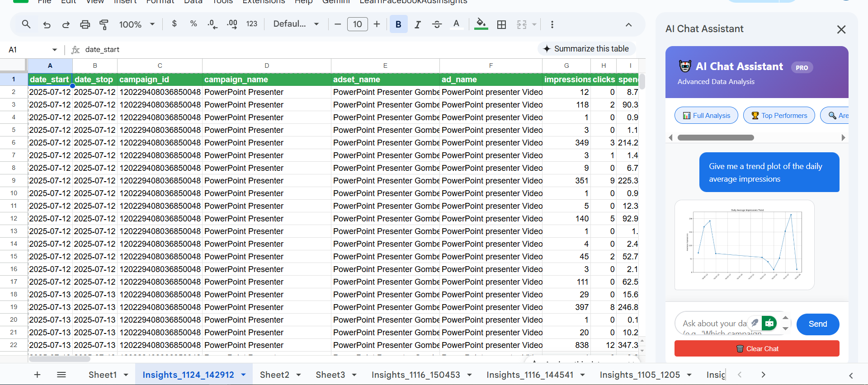Click the red Clear Chat button
The width and height of the screenshot is (868, 385).
click(x=757, y=349)
